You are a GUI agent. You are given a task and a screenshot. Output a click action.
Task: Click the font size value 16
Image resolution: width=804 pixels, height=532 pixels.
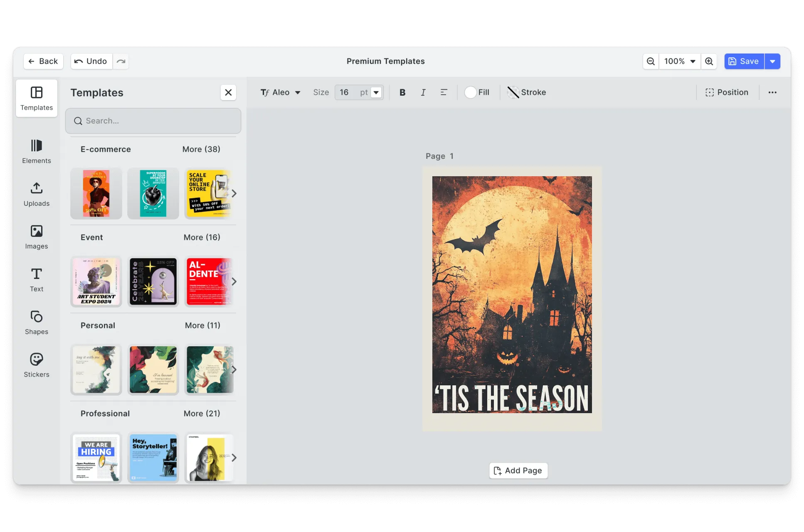click(345, 92)
